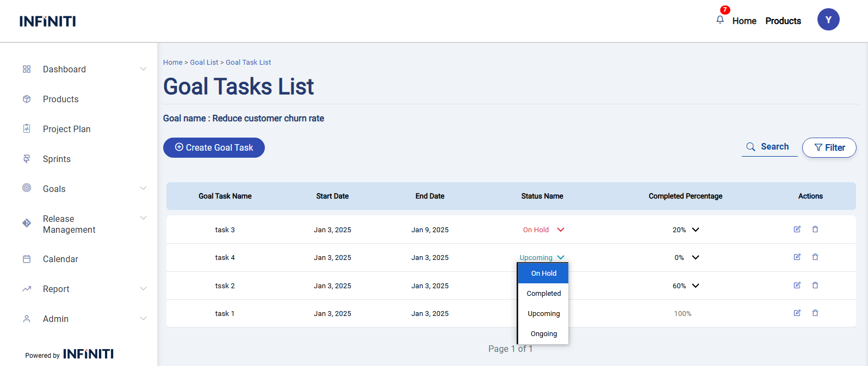The width and height of the screenshot is (868, 366).
Task: Click the edit icon for task 3
Action: pos(797,229)
